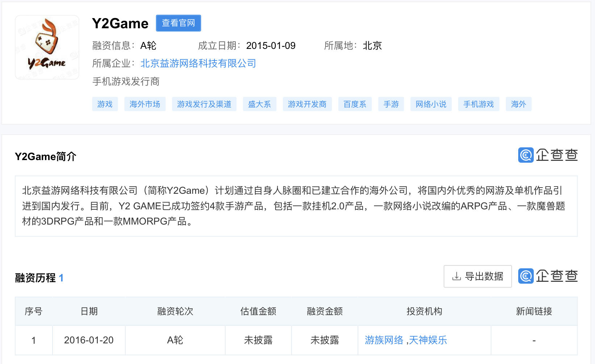Select the 手游 tag
This screenshot has height=364, width=595.
(391, 104)
